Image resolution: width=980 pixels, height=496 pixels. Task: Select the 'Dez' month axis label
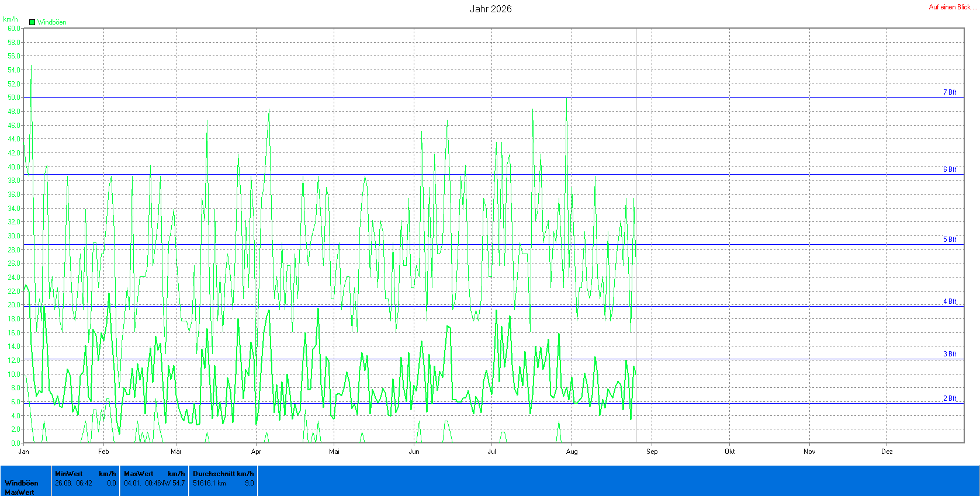coord(887,452)
